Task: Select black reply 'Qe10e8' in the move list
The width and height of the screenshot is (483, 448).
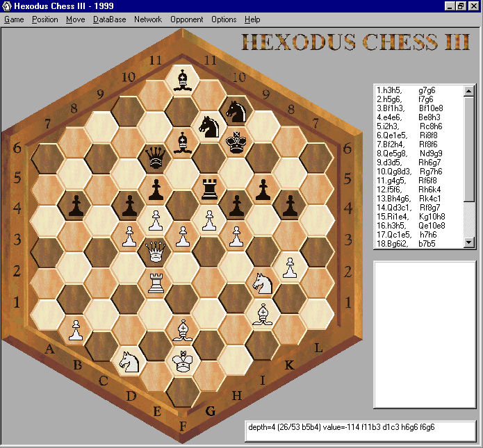Action: (432, 226)
